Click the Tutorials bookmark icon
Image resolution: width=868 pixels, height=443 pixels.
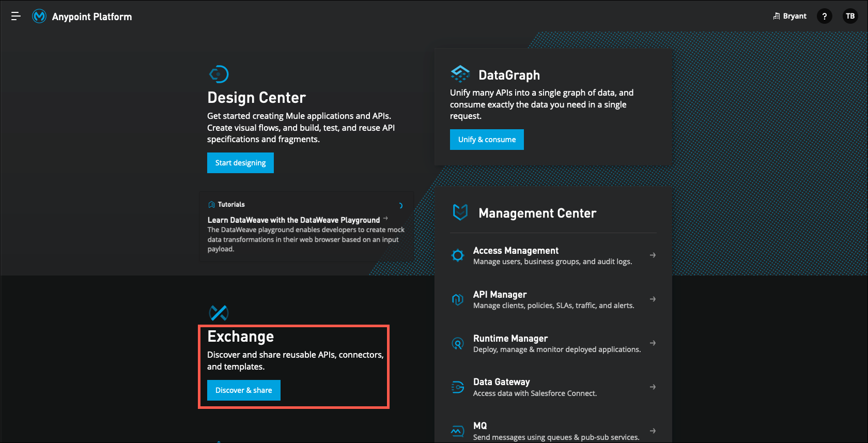pyautogui.click(x=211, y=205)
